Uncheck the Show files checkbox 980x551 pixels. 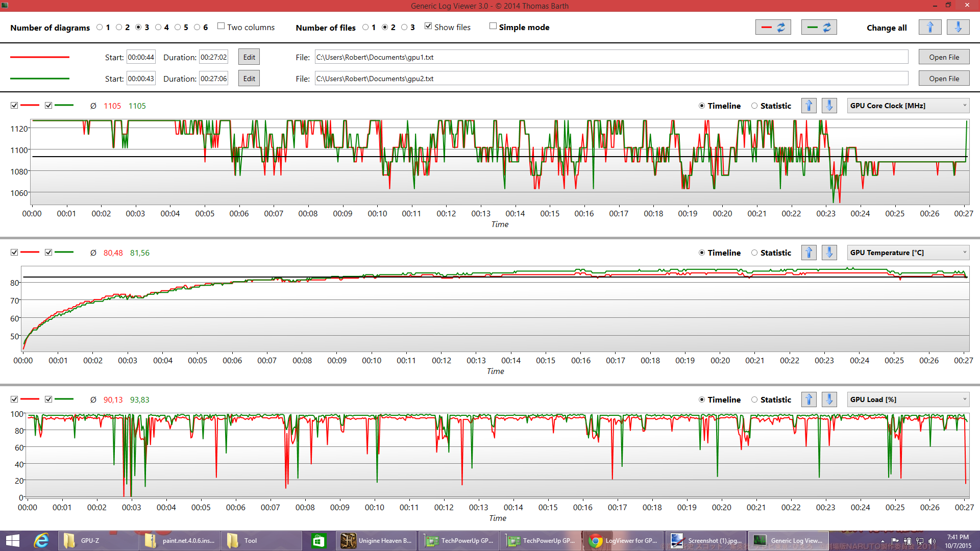[x=428, y=27]
